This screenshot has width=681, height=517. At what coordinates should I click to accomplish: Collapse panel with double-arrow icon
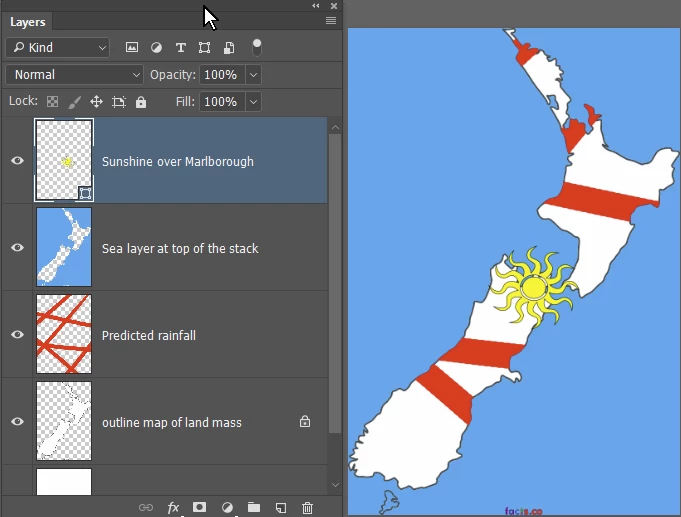pyautogui.click(x=316, y=6)
